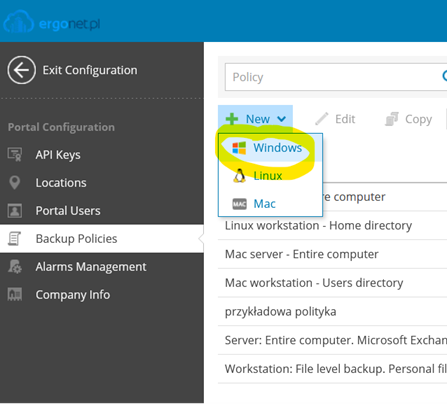Image resolution: width=447 pixels, height=417 pixels.
Task: Click the Copy policy icon
Action: 392,119
